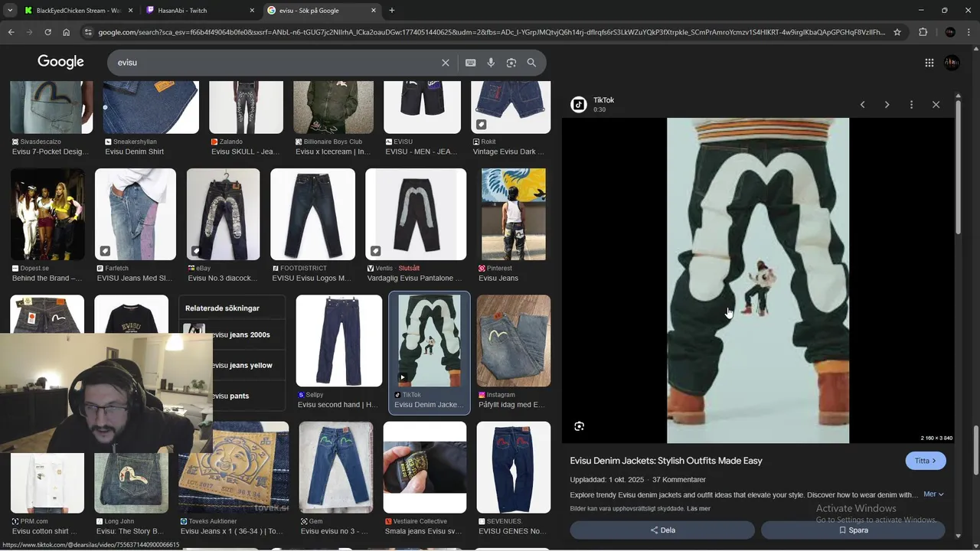Click the Dela share button
This screenshot has height=551, width=980.
(662, 530)
